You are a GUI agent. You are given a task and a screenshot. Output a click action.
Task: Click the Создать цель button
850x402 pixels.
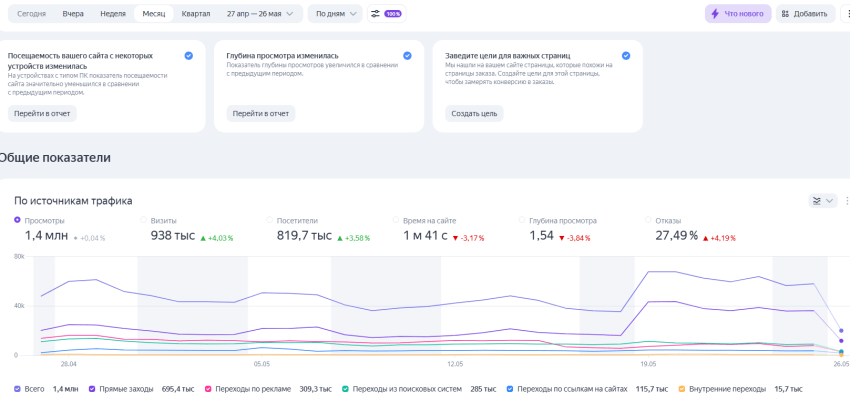click(x=474, y=114)
